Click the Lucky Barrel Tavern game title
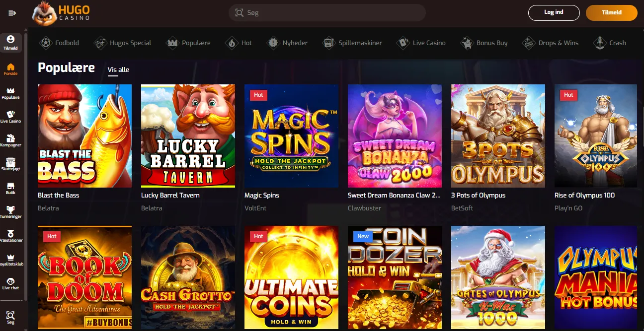 pos(170,196)
